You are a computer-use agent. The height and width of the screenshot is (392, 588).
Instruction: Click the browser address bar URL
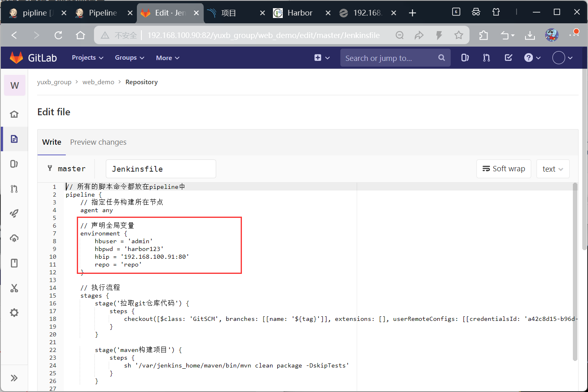point(264,35)
